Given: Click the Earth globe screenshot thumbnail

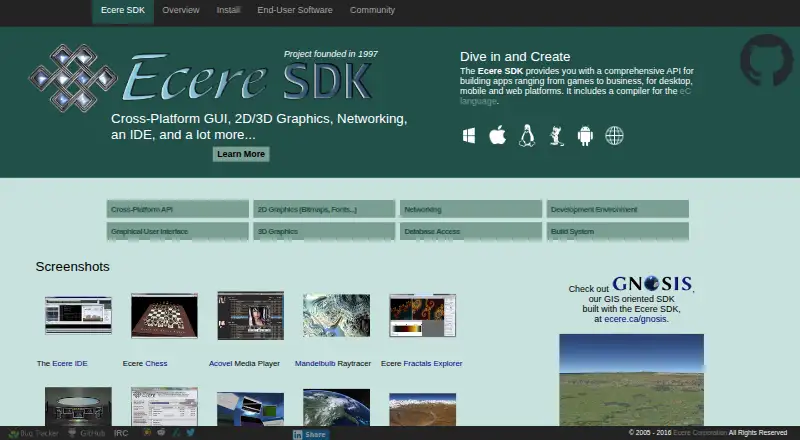Looking at the screenshot, I should (x=337, y=407).
